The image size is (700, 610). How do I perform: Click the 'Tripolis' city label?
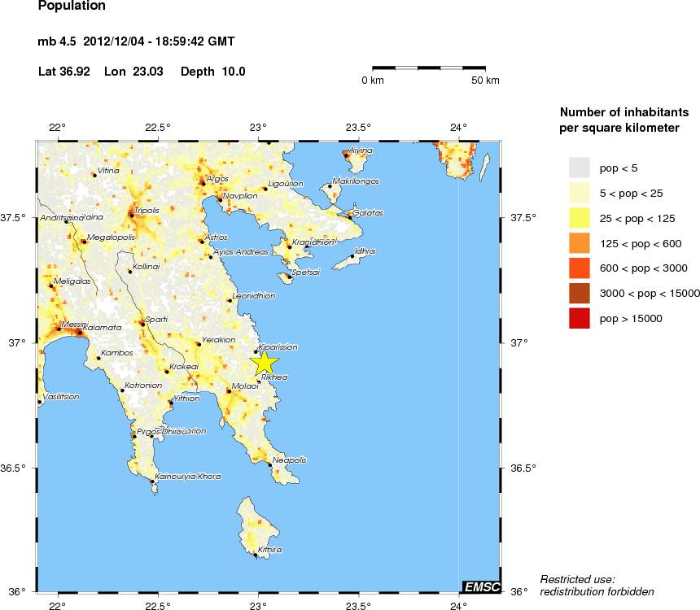pos(147,210)
